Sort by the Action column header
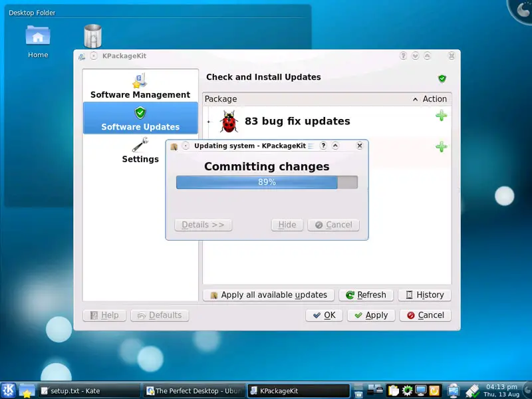 pyautogui.click(x=434, y=99)
